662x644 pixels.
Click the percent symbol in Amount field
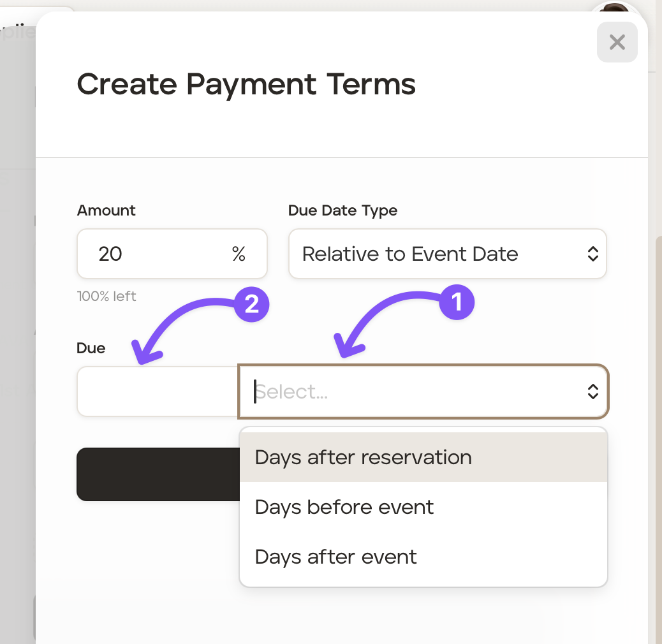point(239,254)
